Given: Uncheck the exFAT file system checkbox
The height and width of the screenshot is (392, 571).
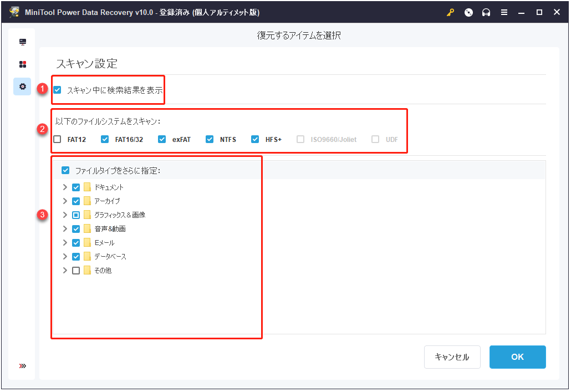Looking at the screenshot, I should (162, 139).
